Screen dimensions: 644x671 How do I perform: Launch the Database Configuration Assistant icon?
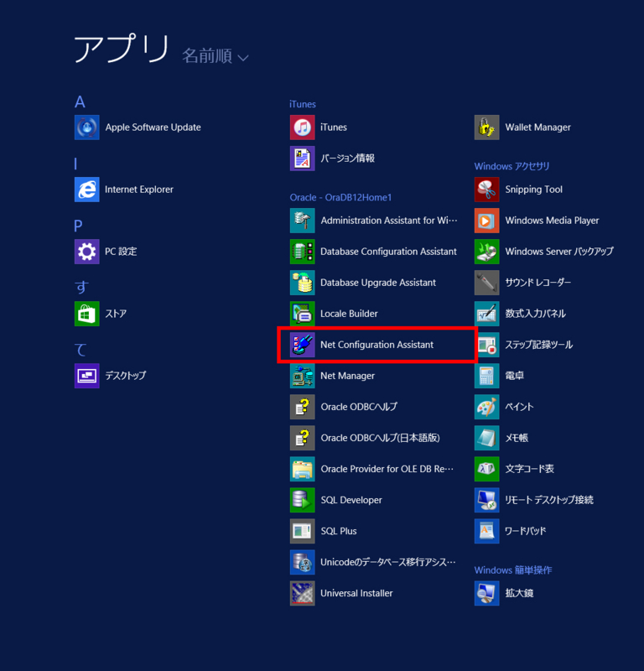click(302, 252)
